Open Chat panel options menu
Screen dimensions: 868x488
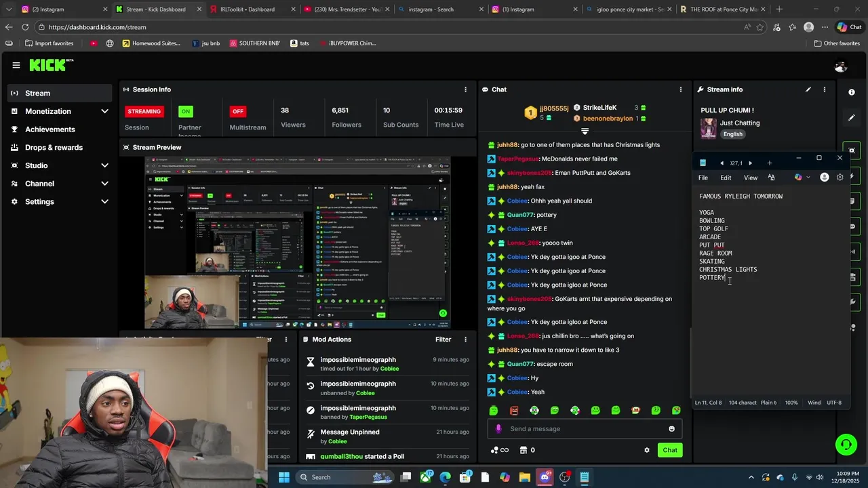click(x=681, y=89)
